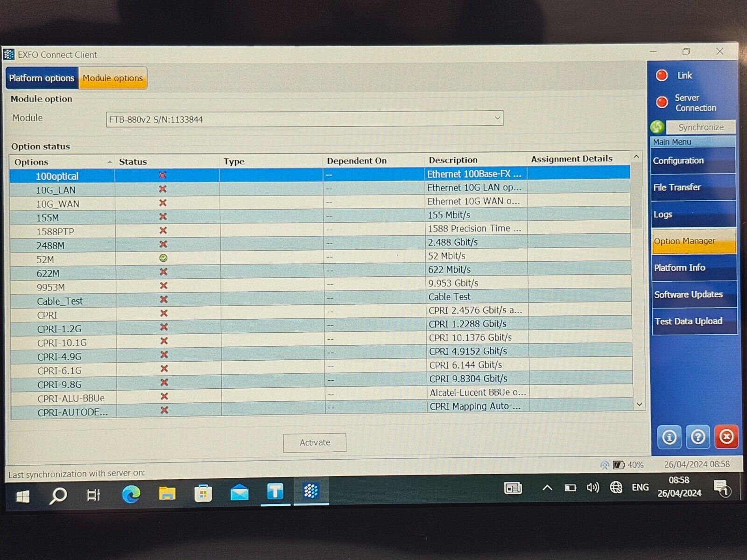Screen dimensions: 747x560
Task: Open File Explorer from the taskbar
Action: 167,494
